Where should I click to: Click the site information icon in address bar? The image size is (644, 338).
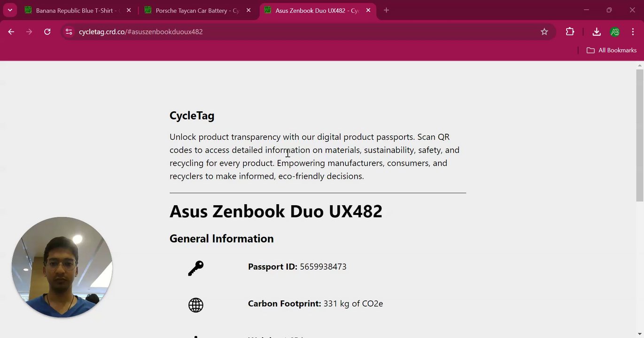(69, 32)
